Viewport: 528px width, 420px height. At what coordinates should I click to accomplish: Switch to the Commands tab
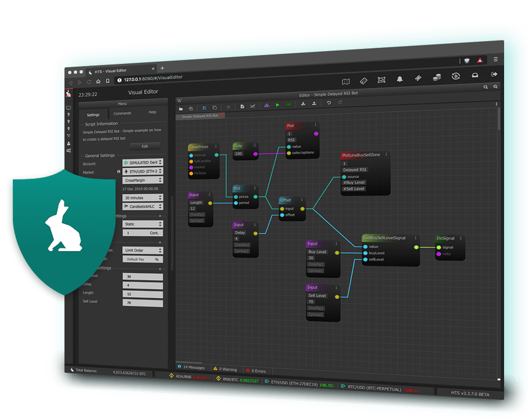pyautogui.click(x=122, y=113)
